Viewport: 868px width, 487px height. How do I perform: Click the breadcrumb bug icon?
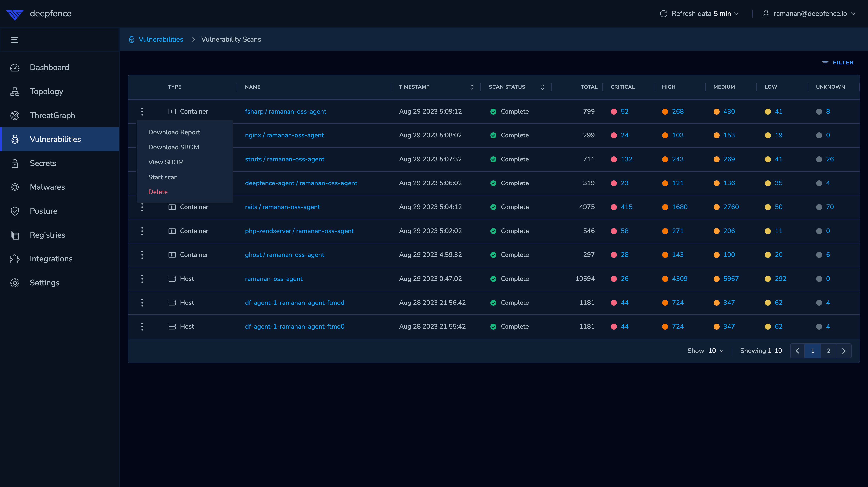[131, 39]
